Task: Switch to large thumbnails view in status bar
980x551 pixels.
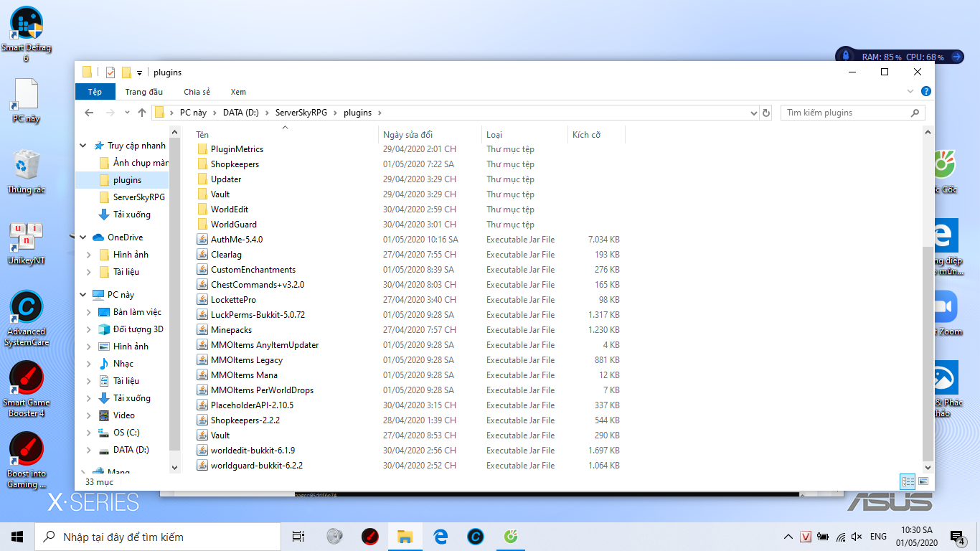Action: tap(923, 481)
